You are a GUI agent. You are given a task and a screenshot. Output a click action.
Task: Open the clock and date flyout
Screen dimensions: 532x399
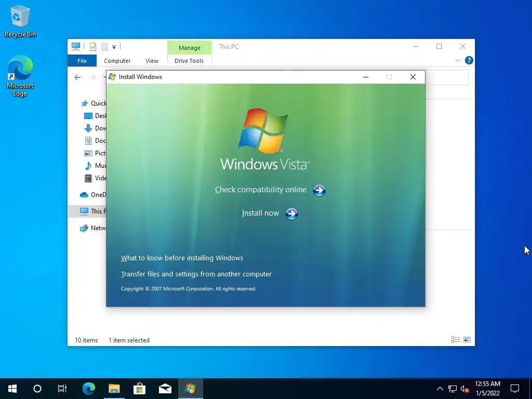click(487, 389)
